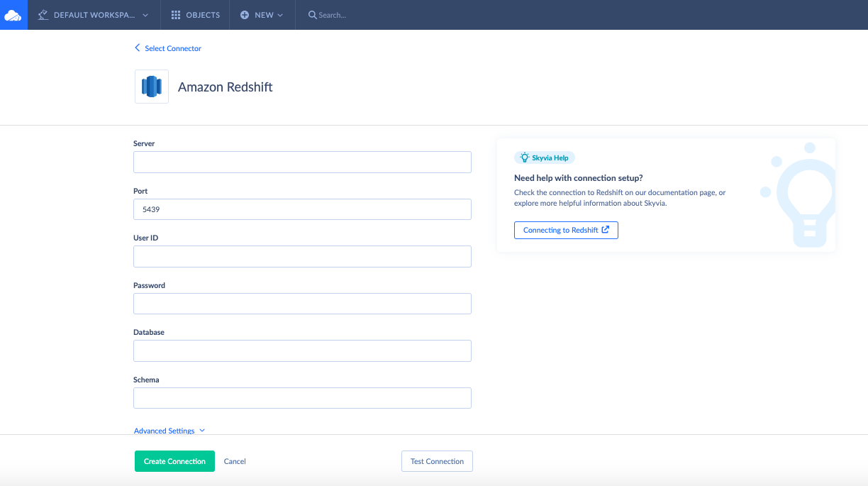
Task: Click the Skyvia Help lightbulb badge
Action: tap(544, 158)
